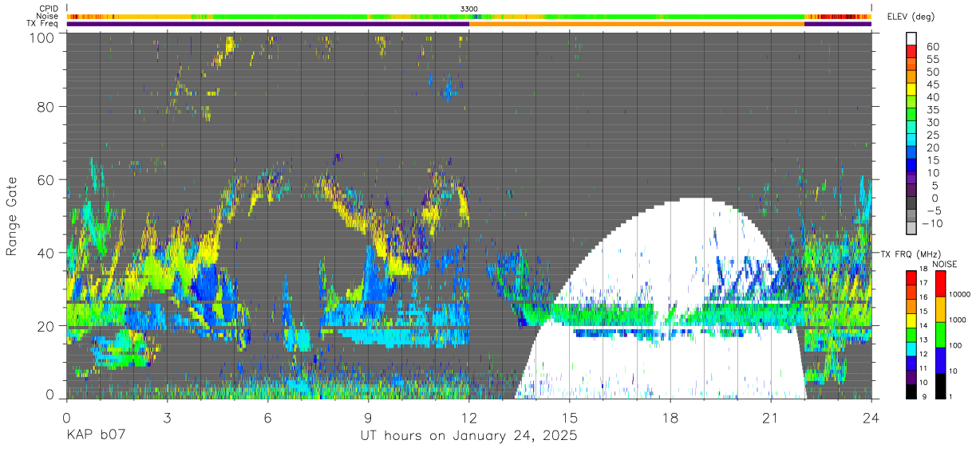Click the Noise row label at top left
980x452 pixels.
point(48,16)
